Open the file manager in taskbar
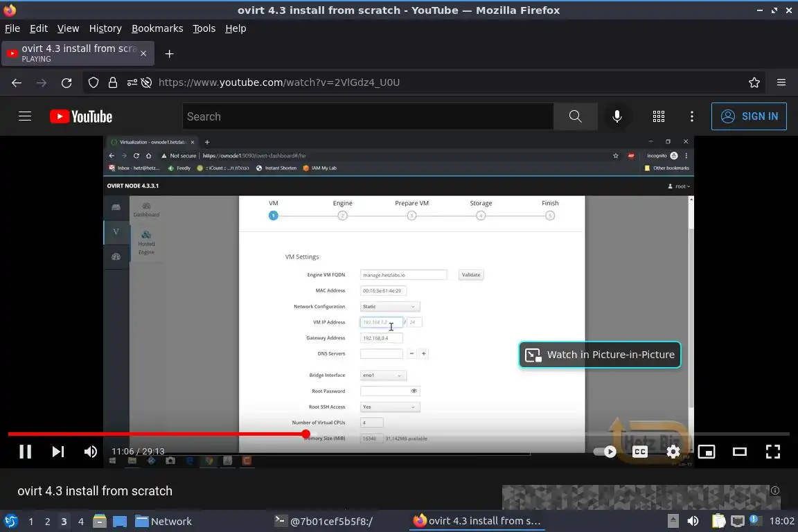Screen dimensions: 798x532 click(100, 522)
